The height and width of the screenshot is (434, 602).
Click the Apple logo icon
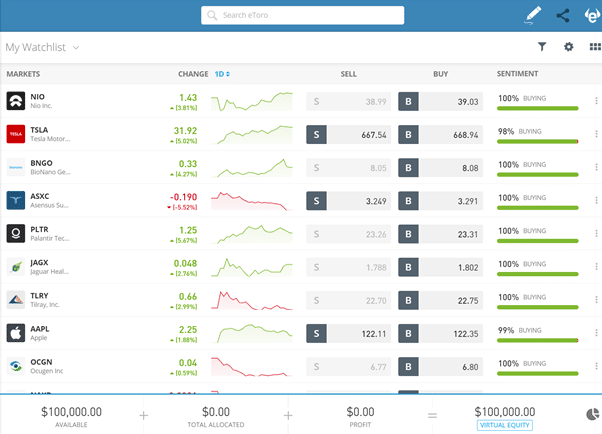point(16,333)
